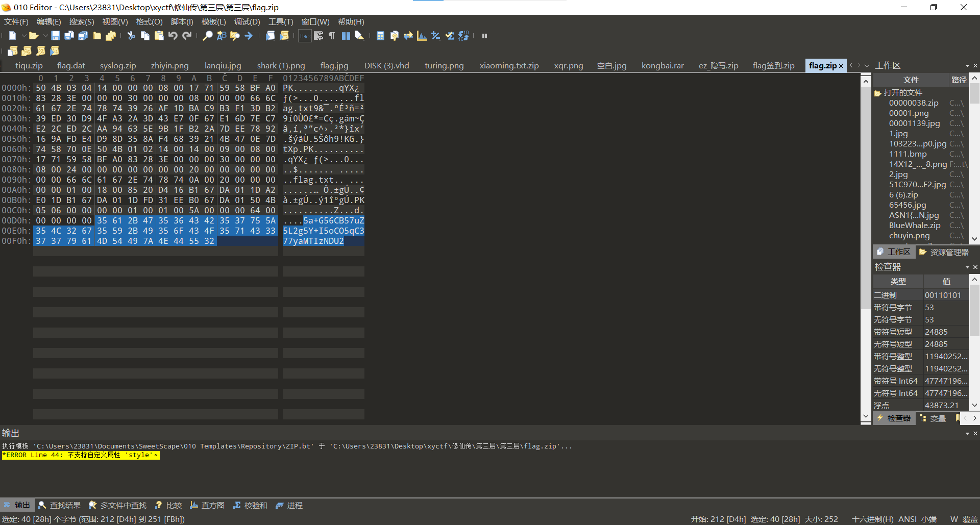This screenshot has width=980, height=525.
Task: Click the pause icon in toolbar
Action: tap(484, 36)
